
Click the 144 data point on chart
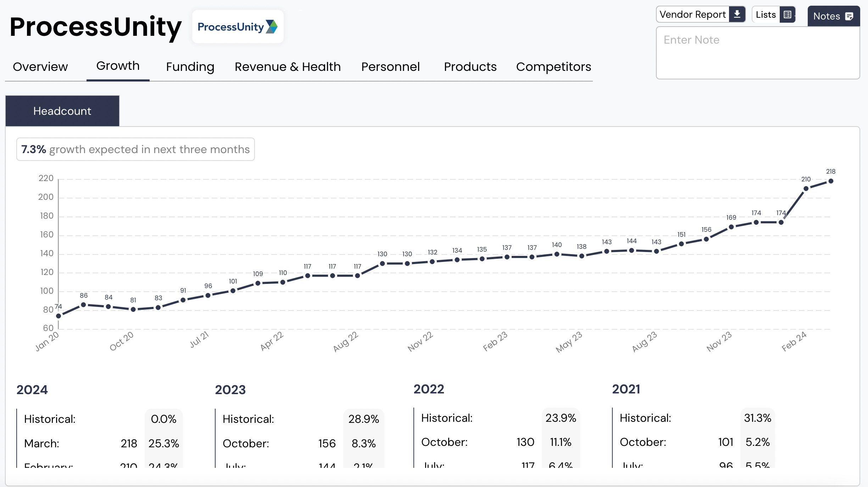631,250
